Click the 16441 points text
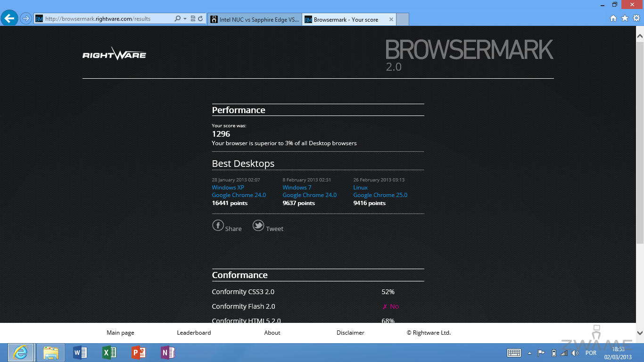Screen dimensions: 644x362 (x=230, y=203)
